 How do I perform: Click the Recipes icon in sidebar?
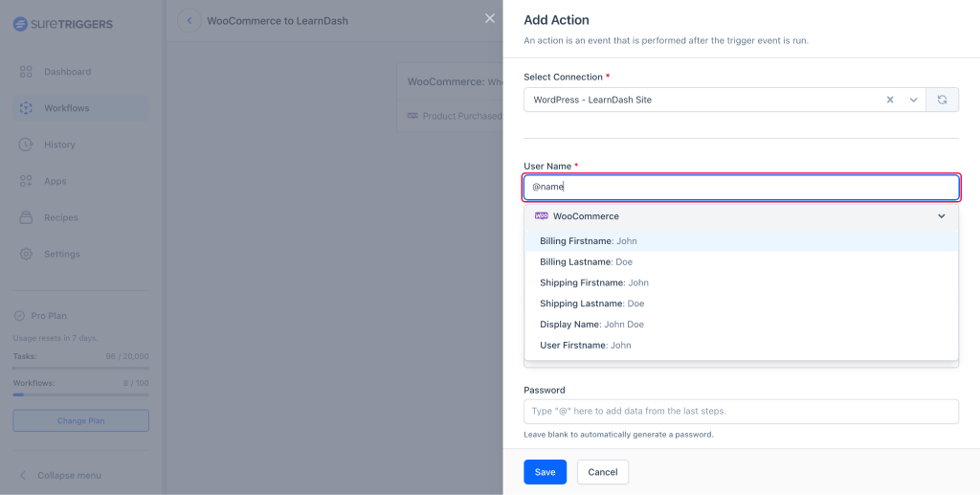(x=26, y=217)
